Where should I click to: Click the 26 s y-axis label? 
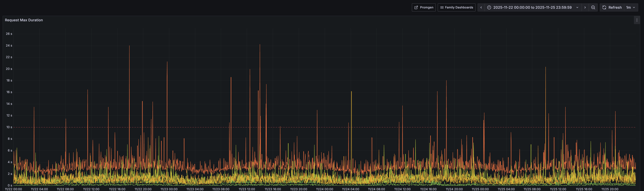coord(9,34)
